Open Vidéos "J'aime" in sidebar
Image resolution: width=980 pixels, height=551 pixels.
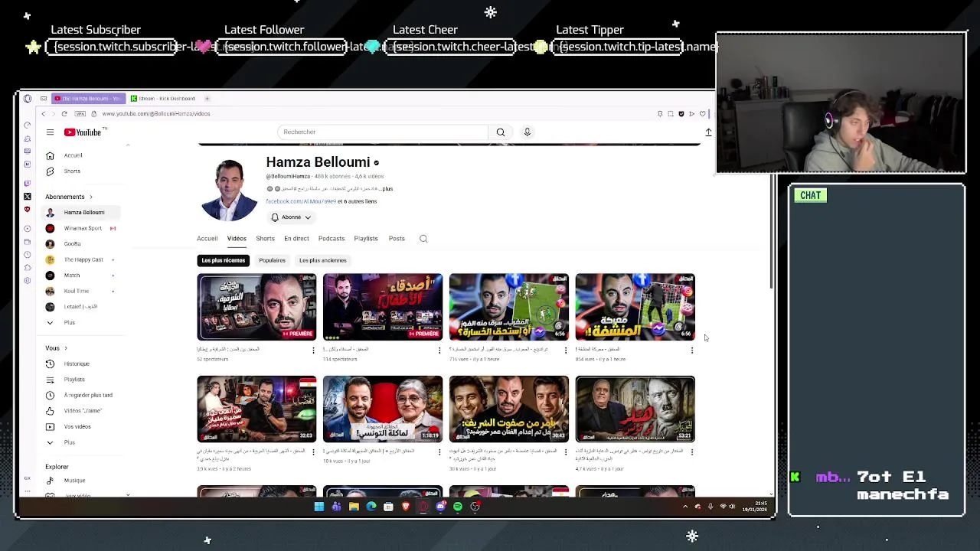tap(84, 411)
